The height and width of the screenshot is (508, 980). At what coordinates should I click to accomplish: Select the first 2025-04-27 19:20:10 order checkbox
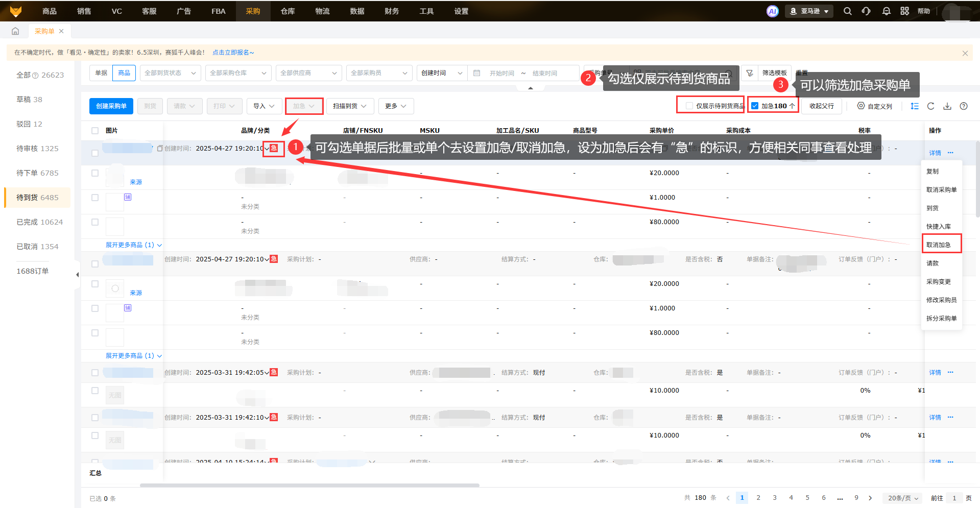pos(95,153)
